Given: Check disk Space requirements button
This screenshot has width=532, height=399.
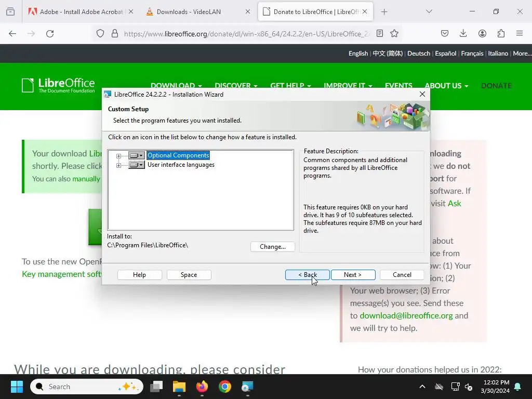Looking at the screenshot, I should point(189,275).
